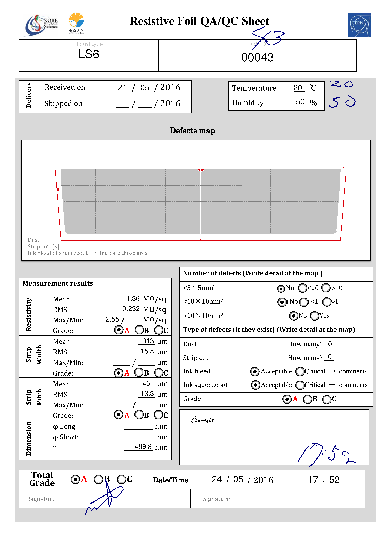Click the Resistive Foil QA/QC Sheet title
Viewport: 392px width, 554px height.
pos(199,21)
